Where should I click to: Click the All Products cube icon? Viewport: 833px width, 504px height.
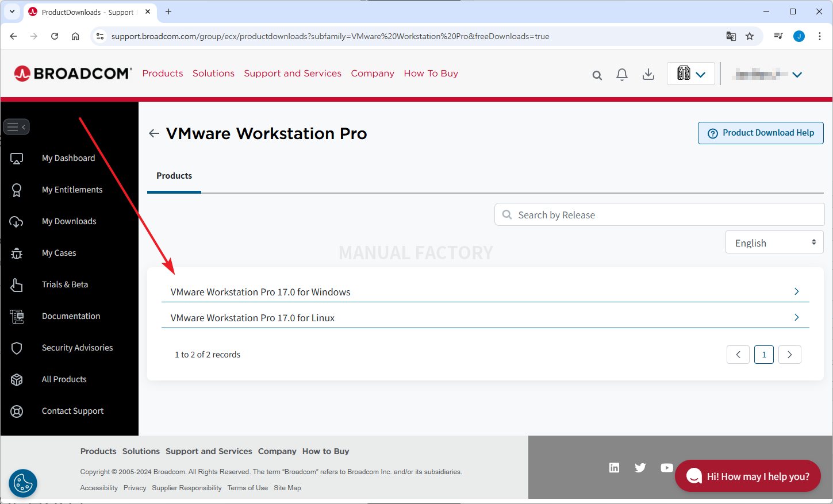point(17,380)
